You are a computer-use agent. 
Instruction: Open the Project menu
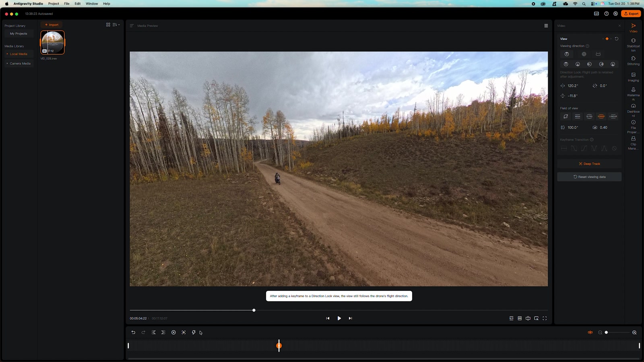54,4
